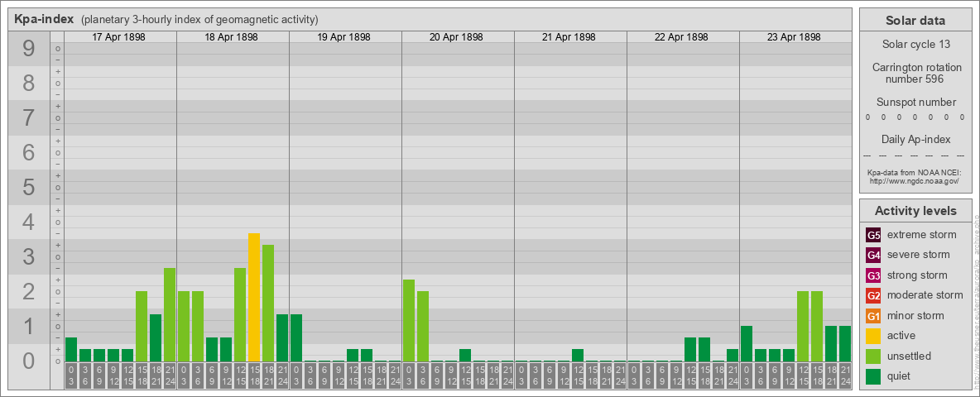
Task: Click the 19 Apr 0-3 quiet bar
Action: point(296,337)
